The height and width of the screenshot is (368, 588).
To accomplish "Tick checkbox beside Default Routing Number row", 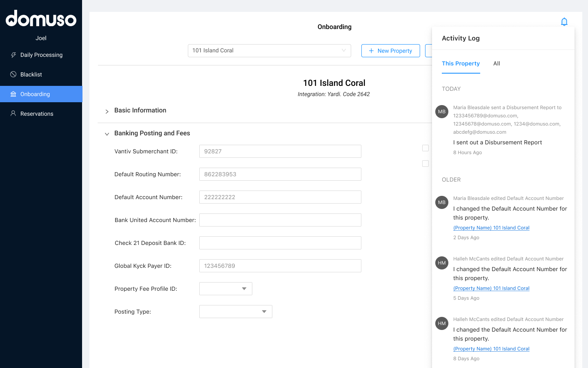I will click(425, 164).
